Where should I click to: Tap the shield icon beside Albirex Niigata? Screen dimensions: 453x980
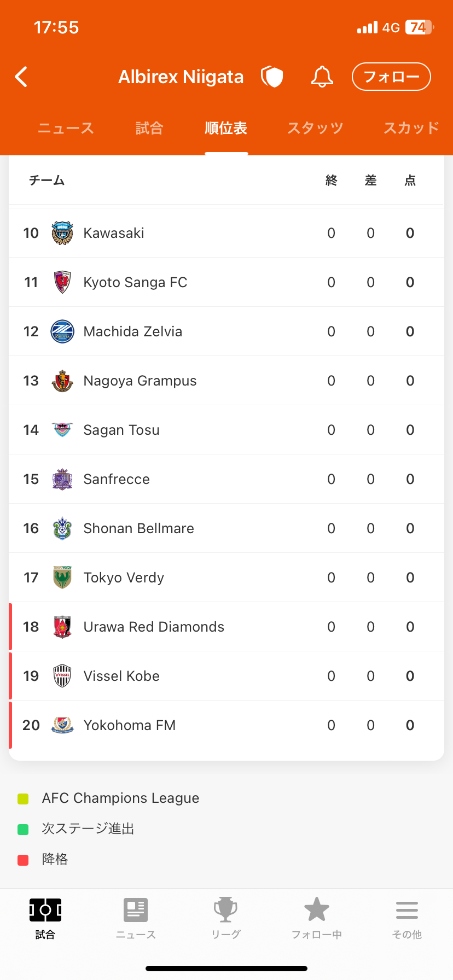tap(272, 77)
